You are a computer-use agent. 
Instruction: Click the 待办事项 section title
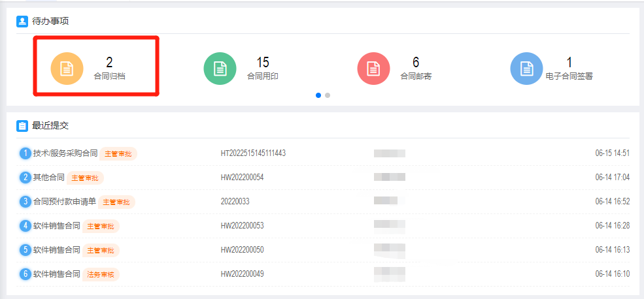pos(50,22)
